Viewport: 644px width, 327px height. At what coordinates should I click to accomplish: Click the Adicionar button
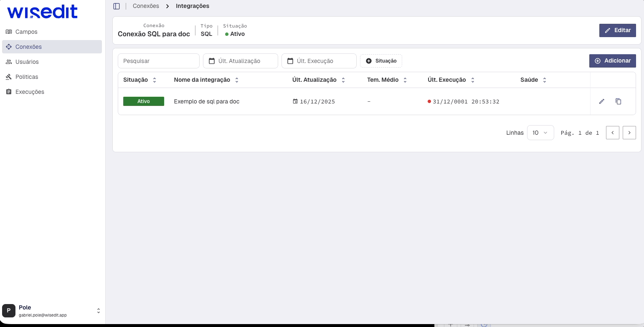(x=612, y=61)
